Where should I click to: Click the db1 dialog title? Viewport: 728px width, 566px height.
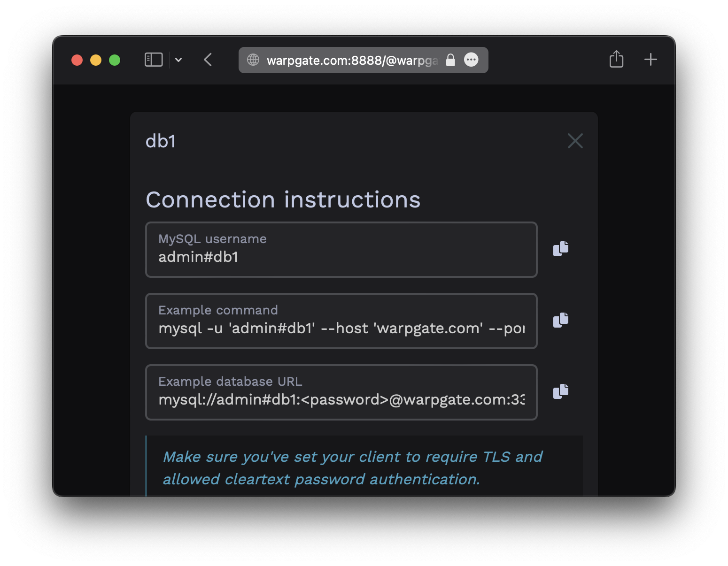click(161, 141)
